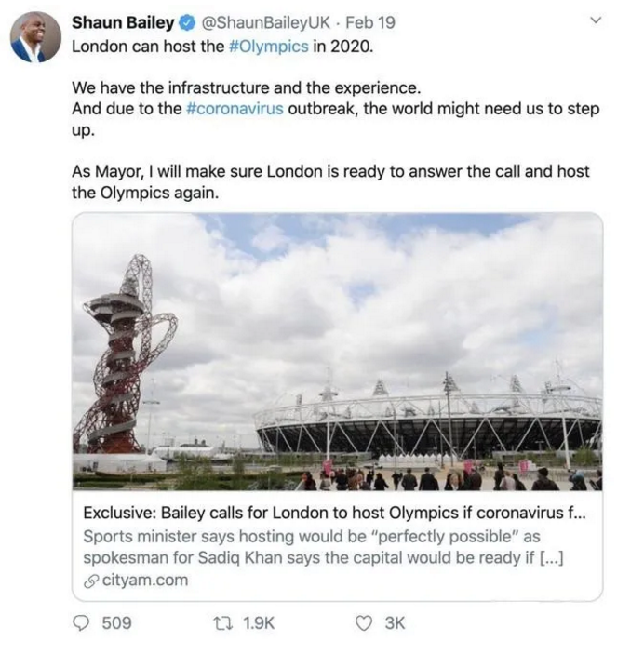644x654 pixels.
Task: Click the blue verified badge
Action: tap(187, 23)
